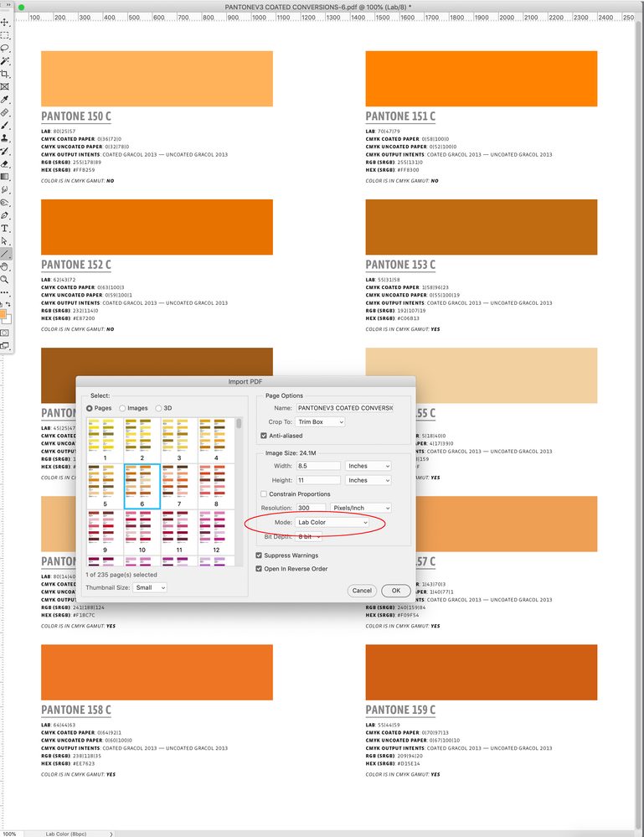
Task: Select the Sponge/Dodge tool
Action: (5, 202)
